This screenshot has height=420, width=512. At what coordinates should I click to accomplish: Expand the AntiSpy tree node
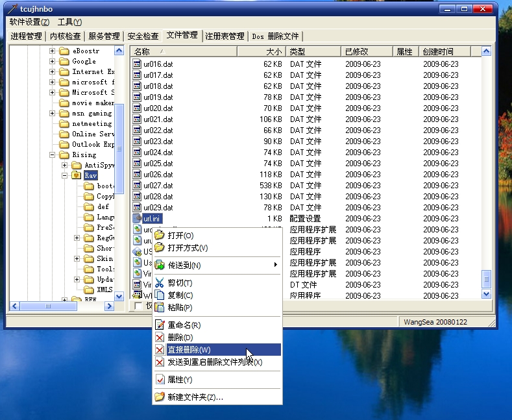[65, 166]
